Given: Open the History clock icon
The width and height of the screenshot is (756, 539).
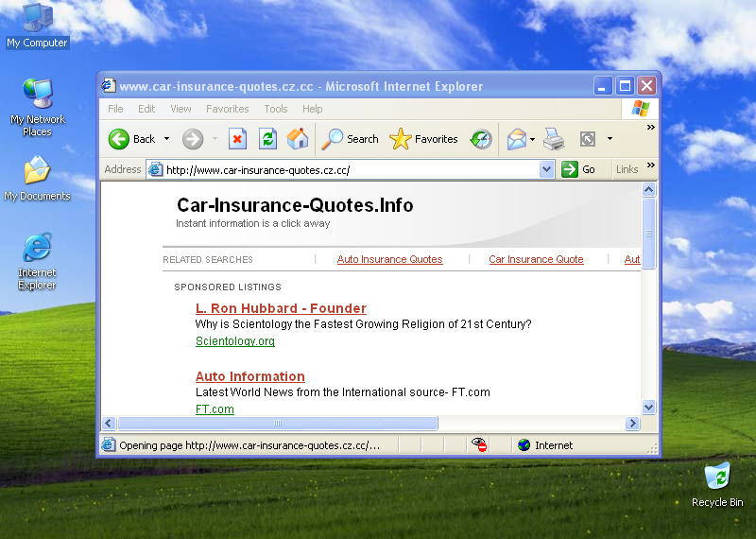Looking at the screenshot, I should pos(481,139).
